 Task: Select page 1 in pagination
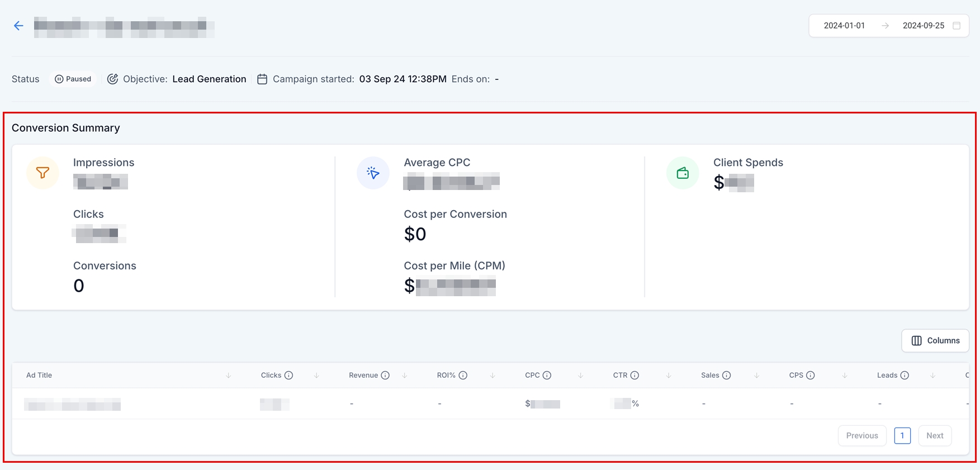click(x=902, y=436)
